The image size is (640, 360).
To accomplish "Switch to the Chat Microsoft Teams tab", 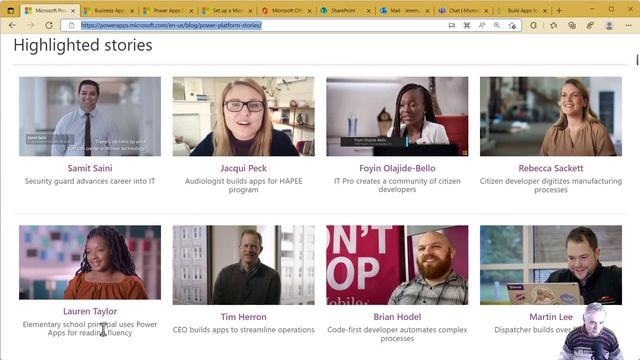I will pyautogui.click(x=464, y=11).
